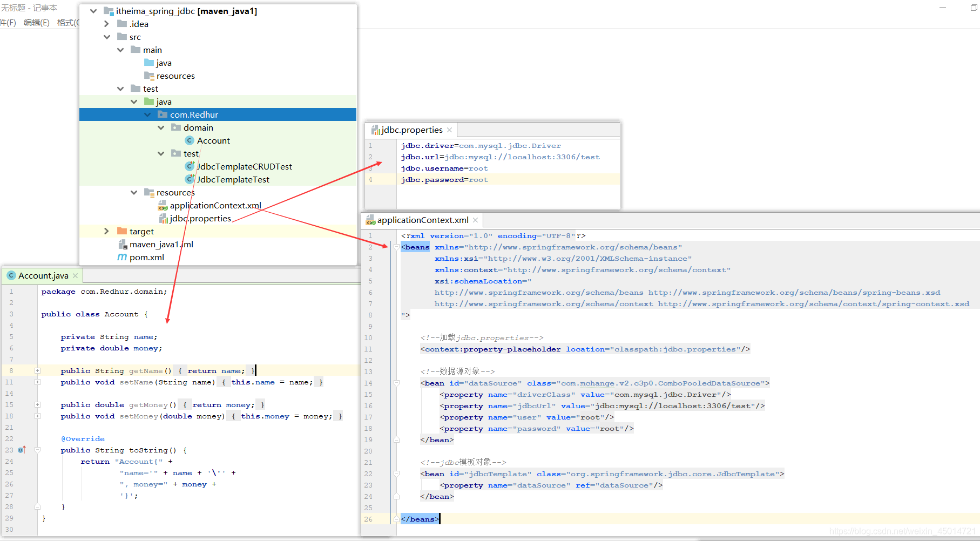The image size is (980, 541).
Task: Expand the folded setMoney method
Action: [x=37, y=416]
